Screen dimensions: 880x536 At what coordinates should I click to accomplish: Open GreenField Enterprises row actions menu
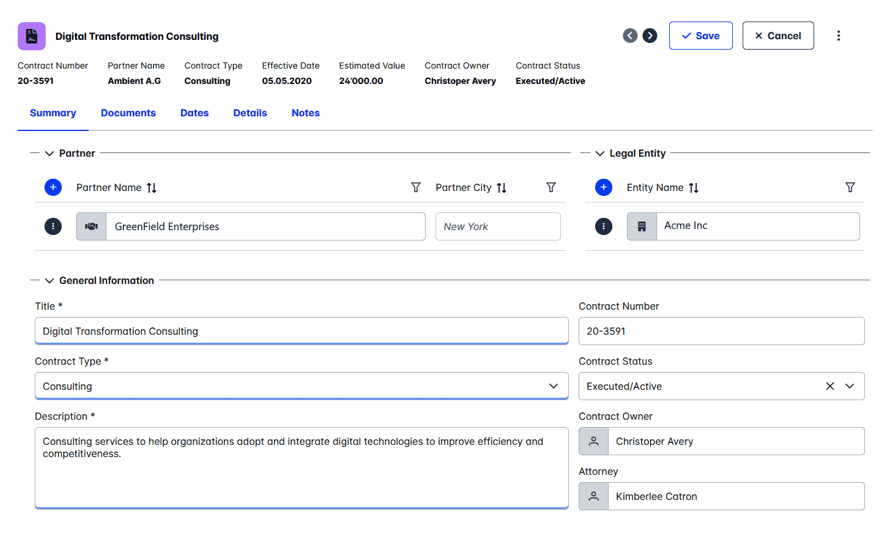point(53,227)
